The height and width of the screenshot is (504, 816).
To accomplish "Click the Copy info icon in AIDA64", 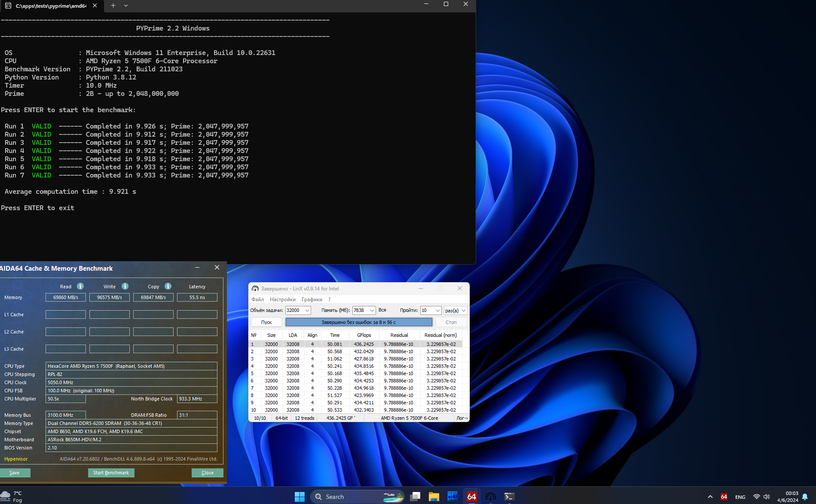I will 168,286.
